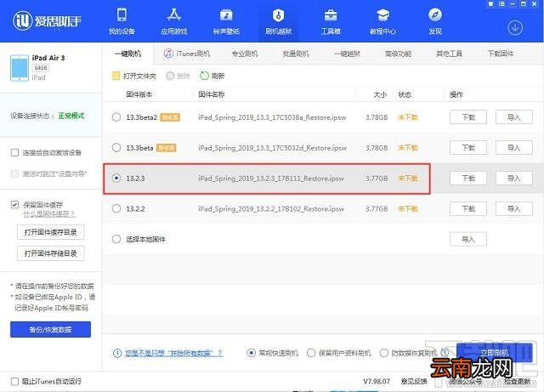This screenshot has width=544, height=392.
Task: Open the 教程中心 tutorial center
Action: [382, 21]
